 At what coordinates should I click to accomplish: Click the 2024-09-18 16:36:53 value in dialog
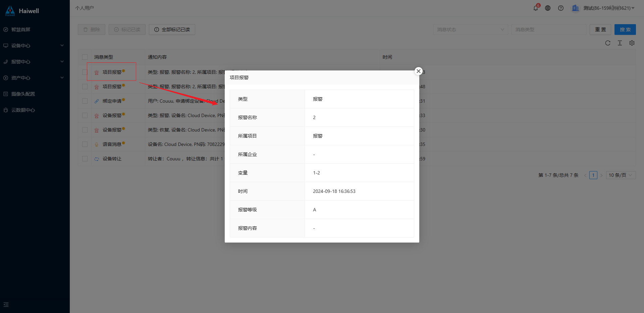pos(334,191)
